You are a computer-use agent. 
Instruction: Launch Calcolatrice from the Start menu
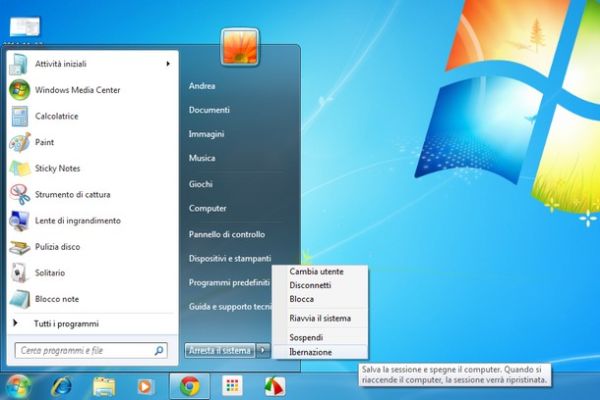57,116
